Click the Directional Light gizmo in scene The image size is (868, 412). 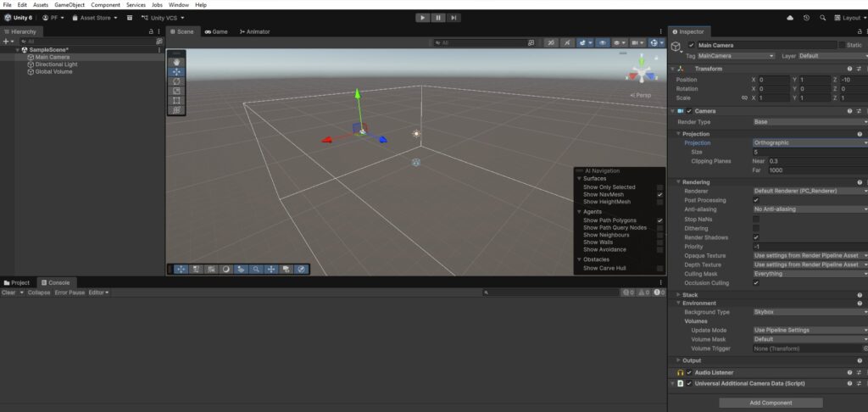(416, 133)
